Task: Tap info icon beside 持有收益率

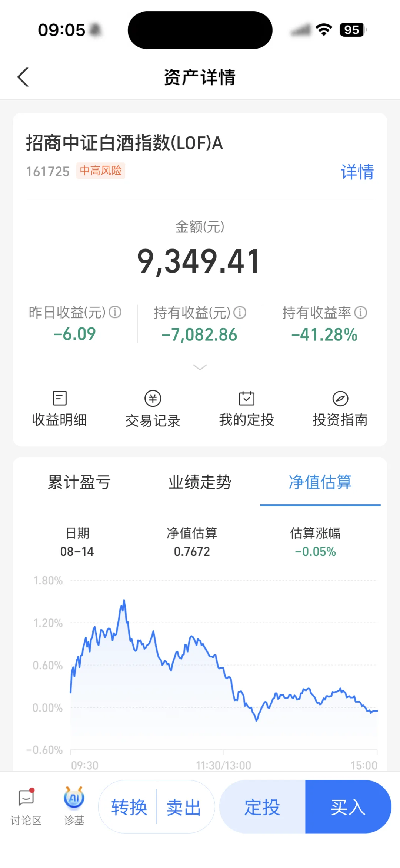Action: [361, 313]
